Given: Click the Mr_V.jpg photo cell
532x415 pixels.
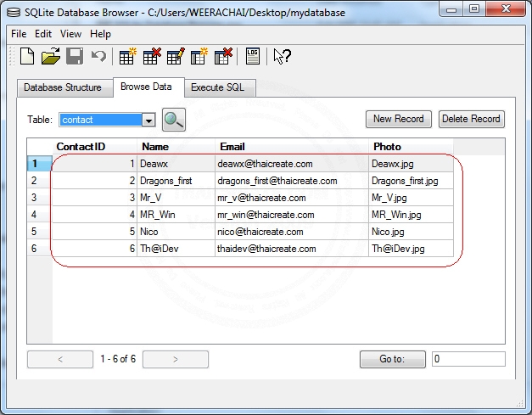Looking at the screenshot, I should pyautogui.click(x=411, y=198).
